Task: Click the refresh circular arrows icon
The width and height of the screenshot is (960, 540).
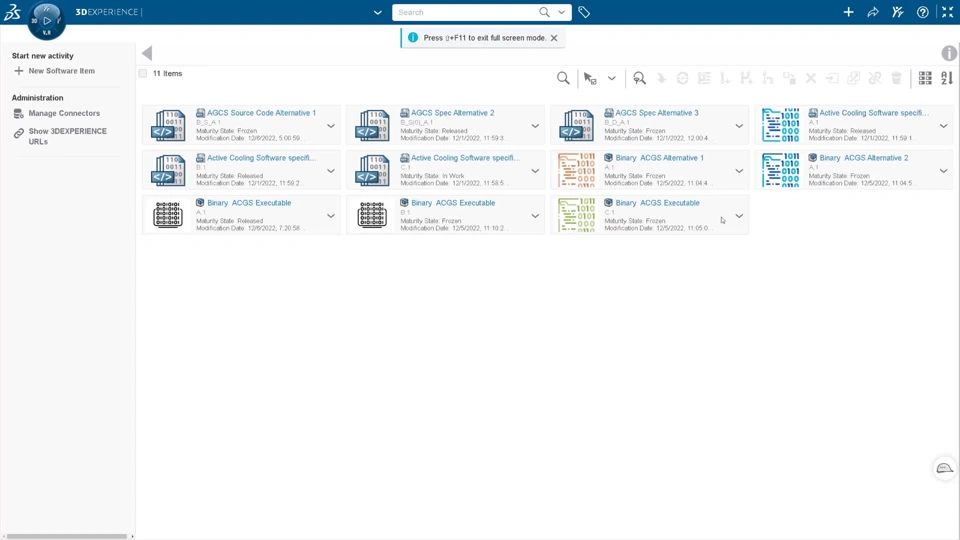Action: 682,78
